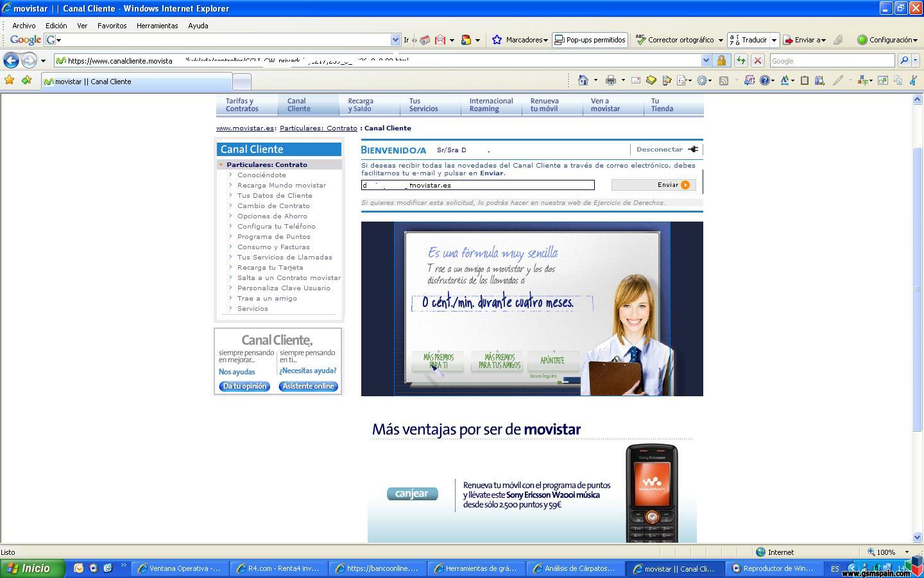This screenshot has height=578, width=924.
Task: Open the Archivo menu
Action: point(24,26)
